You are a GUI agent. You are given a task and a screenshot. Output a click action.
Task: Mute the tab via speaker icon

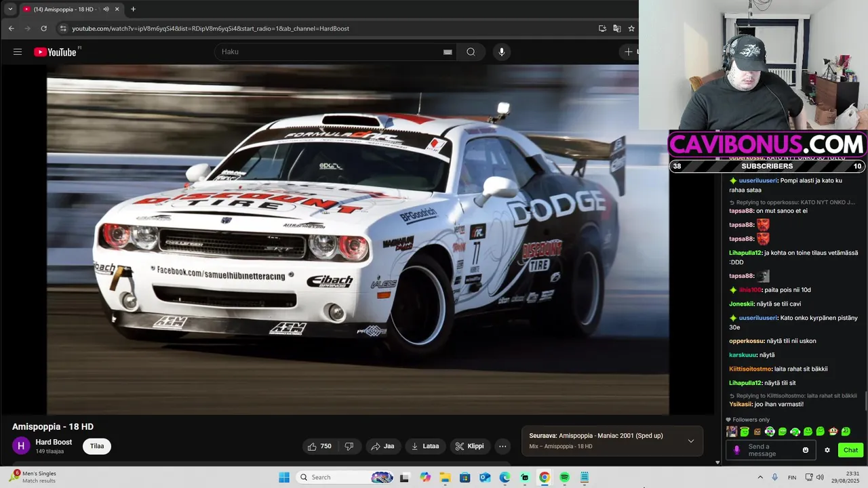pos(106,9)
